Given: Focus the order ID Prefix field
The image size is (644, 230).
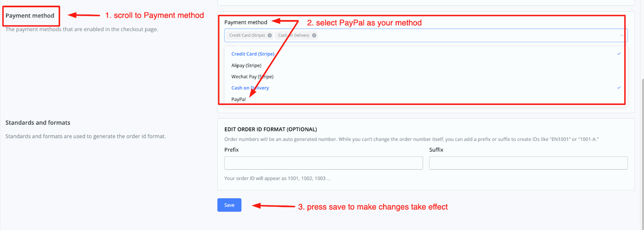Looking at the screenshot, I should click(323, 163).
